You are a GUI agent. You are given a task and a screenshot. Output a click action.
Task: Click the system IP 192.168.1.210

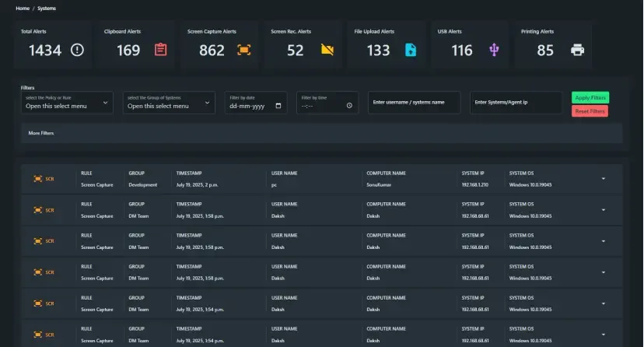click(474, 185)
